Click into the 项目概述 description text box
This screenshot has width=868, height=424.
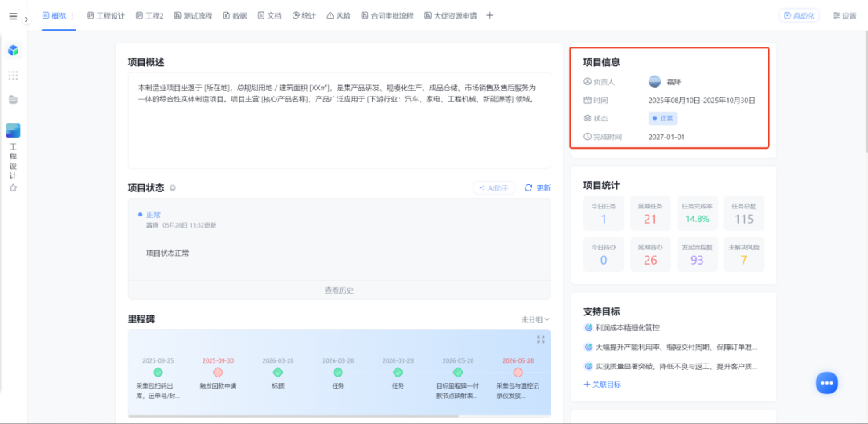339,120
